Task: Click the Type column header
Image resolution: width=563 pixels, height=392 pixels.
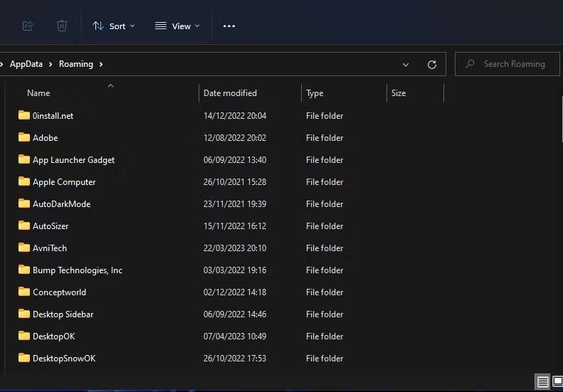Action: coord(315,93)
